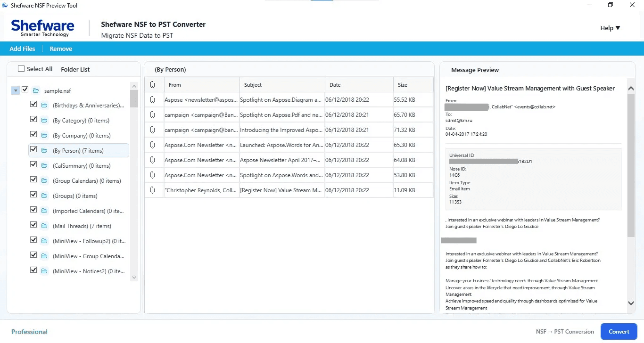Sort emails by the Subject column header
Screen dimensions: 644x343
click(282, 85)
